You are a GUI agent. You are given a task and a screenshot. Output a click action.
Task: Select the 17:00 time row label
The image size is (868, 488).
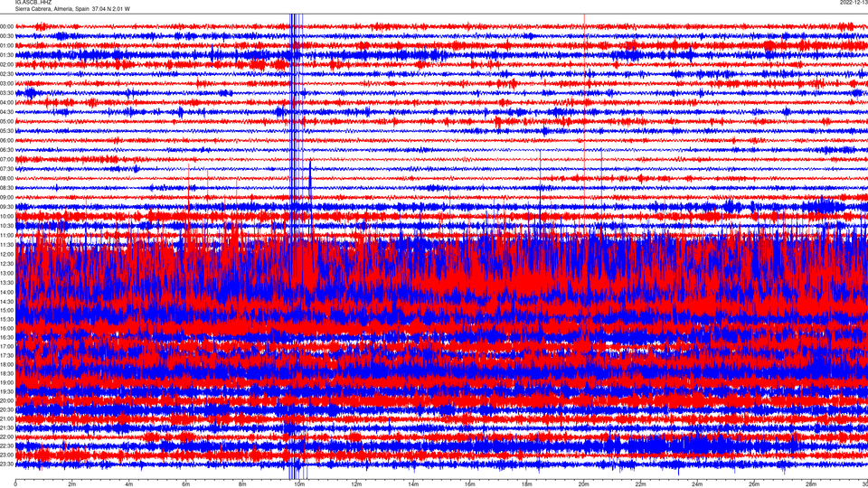tap(7, 346)
